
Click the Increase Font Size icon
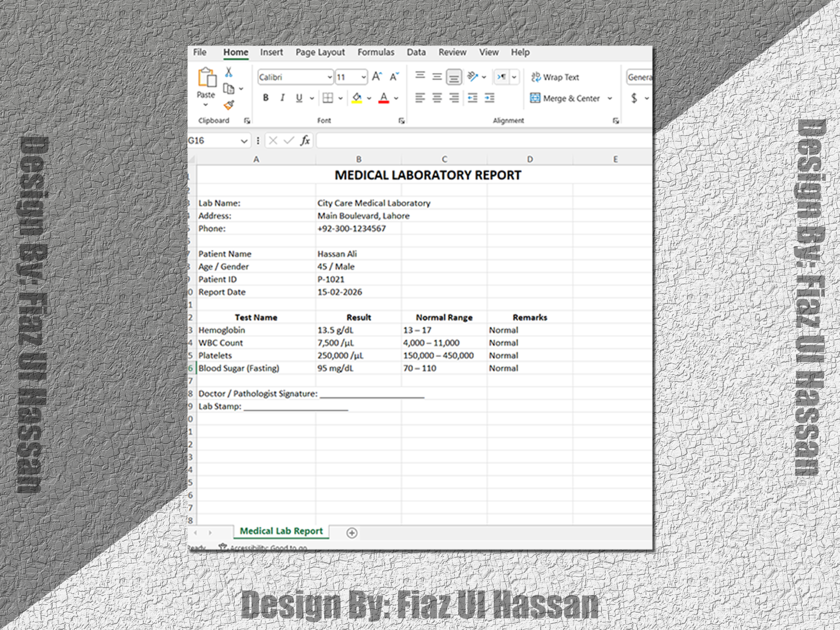point(376,77)
